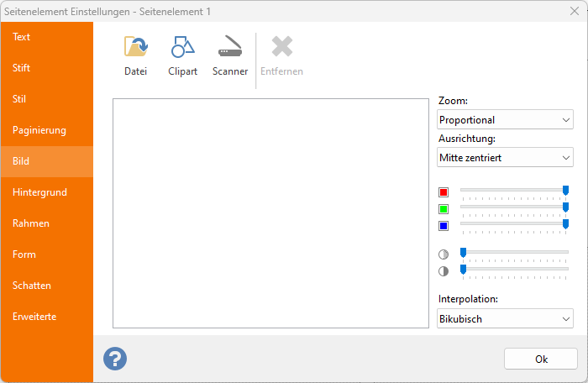Image resolution: width=588 pixels, height=383 pixels.
Task: Click the green color channel swatch
Action: [444, 209]
